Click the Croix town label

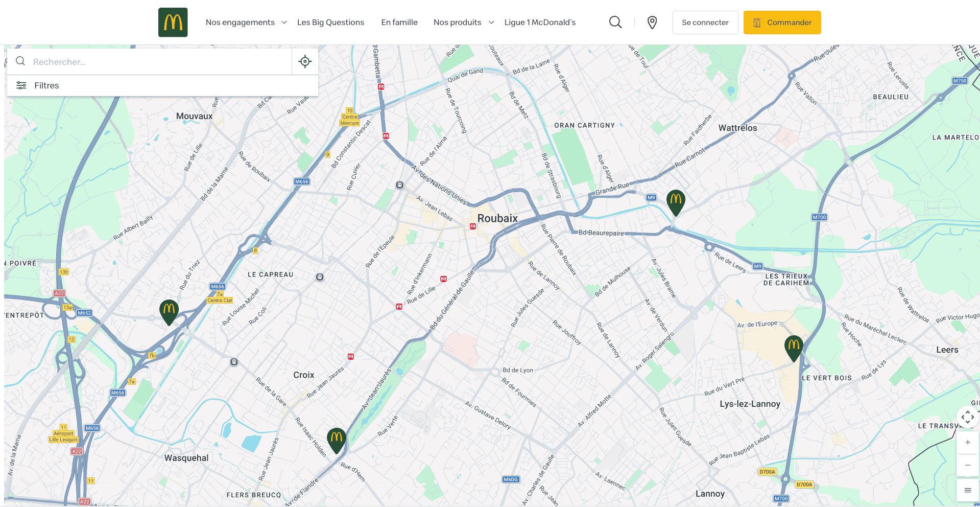click(303, 375)
